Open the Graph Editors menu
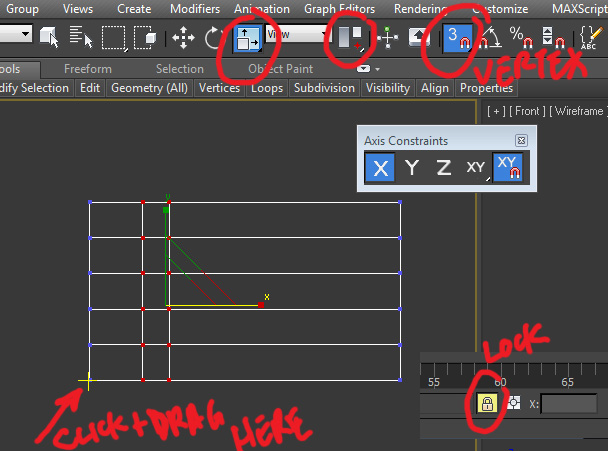Screen dimensions: 608x451 tap(339, 9)
